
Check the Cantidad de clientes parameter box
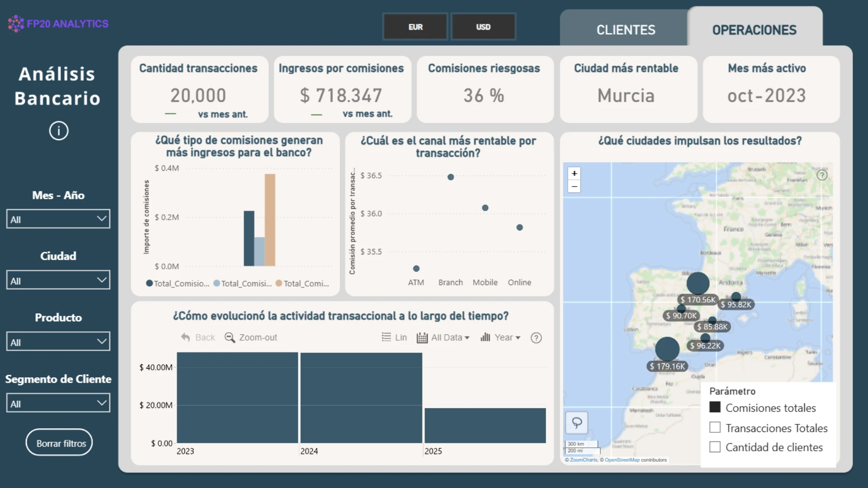click(x=715, y=447)
